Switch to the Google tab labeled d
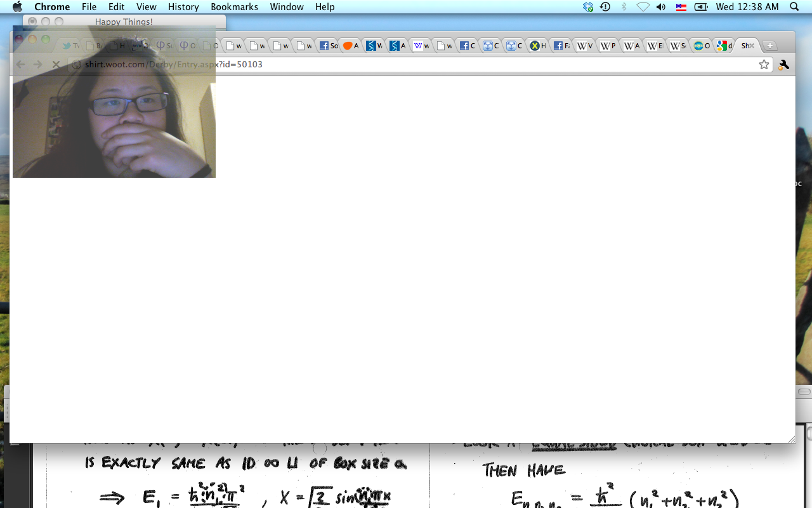This screenshot has width=812, height=508. [x=724, y=46]
